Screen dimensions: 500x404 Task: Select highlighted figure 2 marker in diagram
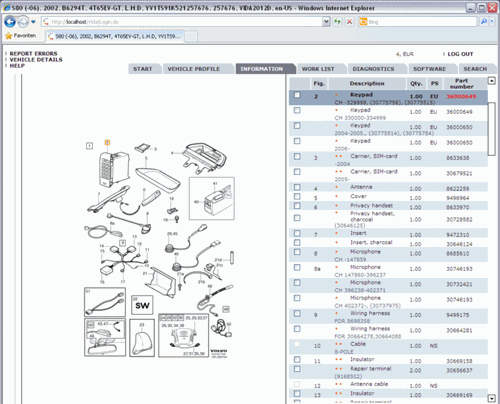[107, 142]
